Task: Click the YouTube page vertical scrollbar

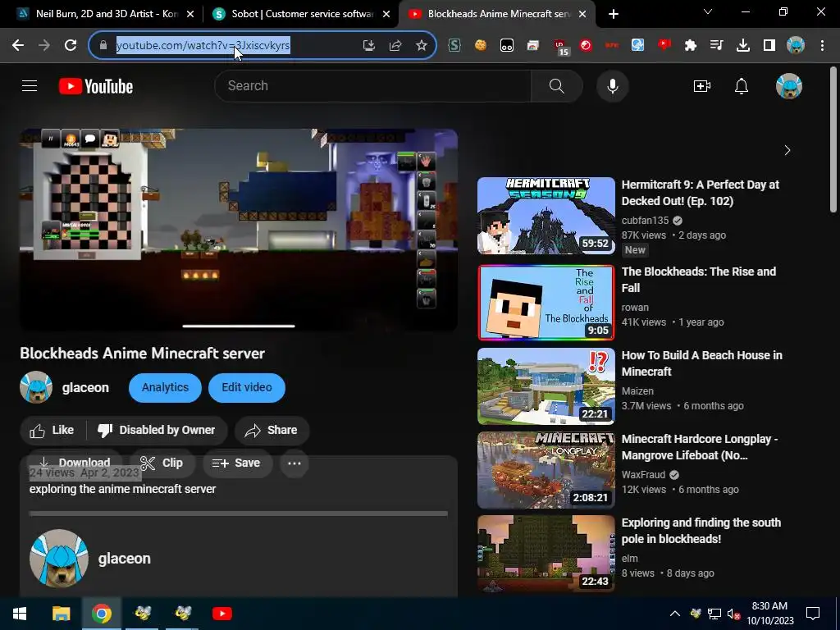Action: [x=833, y=139]
